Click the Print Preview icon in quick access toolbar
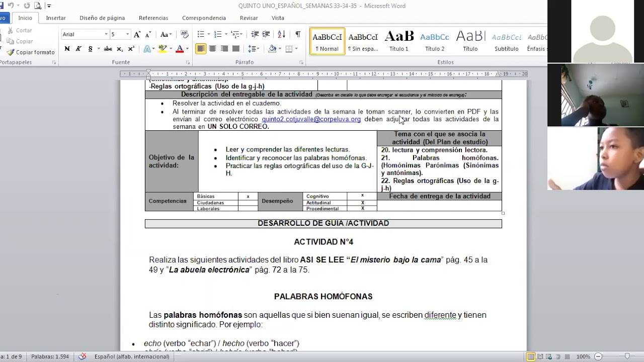Image resolution: width=644 pixels, height=362 pixels. pos(38,6)
